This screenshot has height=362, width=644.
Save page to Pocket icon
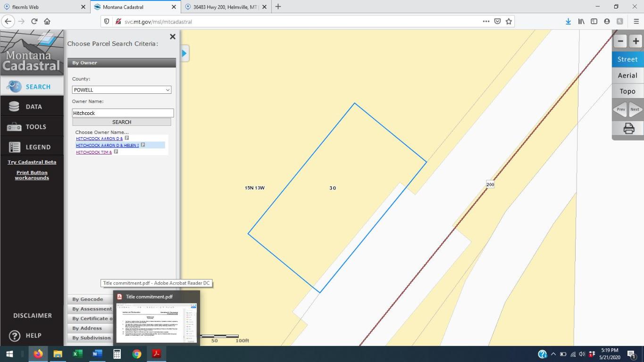(x=497, y=21)
